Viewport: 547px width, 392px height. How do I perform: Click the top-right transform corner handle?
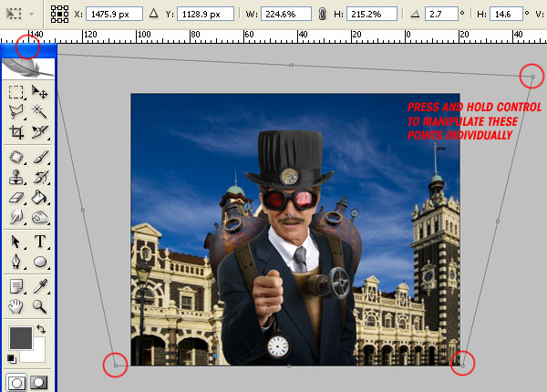[532, 77]
